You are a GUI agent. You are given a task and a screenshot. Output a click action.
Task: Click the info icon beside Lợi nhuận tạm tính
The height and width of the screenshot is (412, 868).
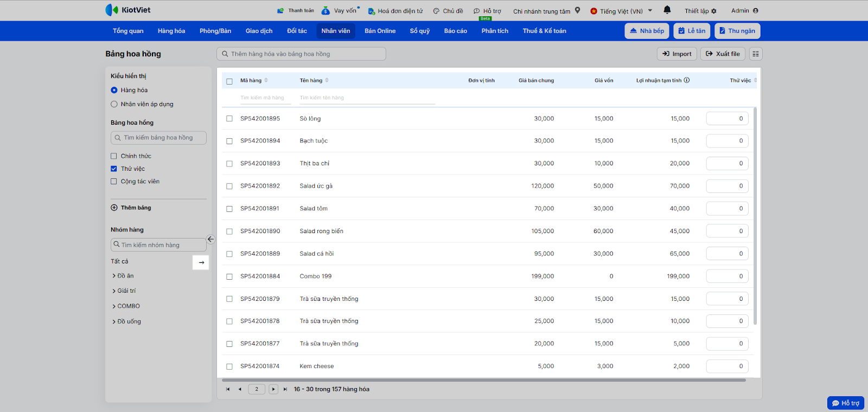coord(687,80)
